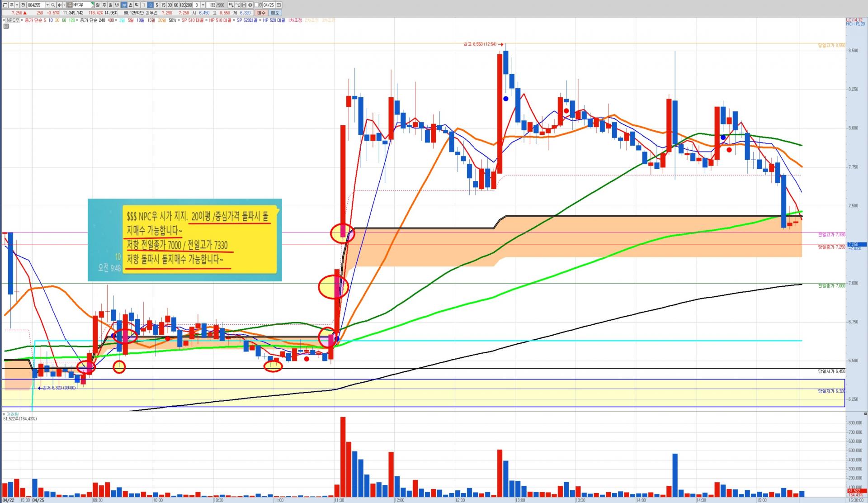Click the speaker sound icon
The height and width of the screenshot is (503, 868).
(x=59, y=5)
